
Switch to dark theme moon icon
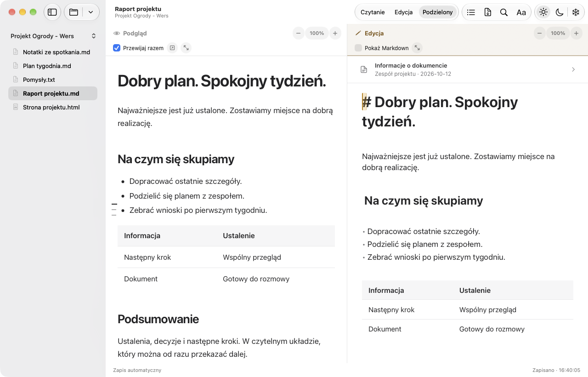point(560,12)
